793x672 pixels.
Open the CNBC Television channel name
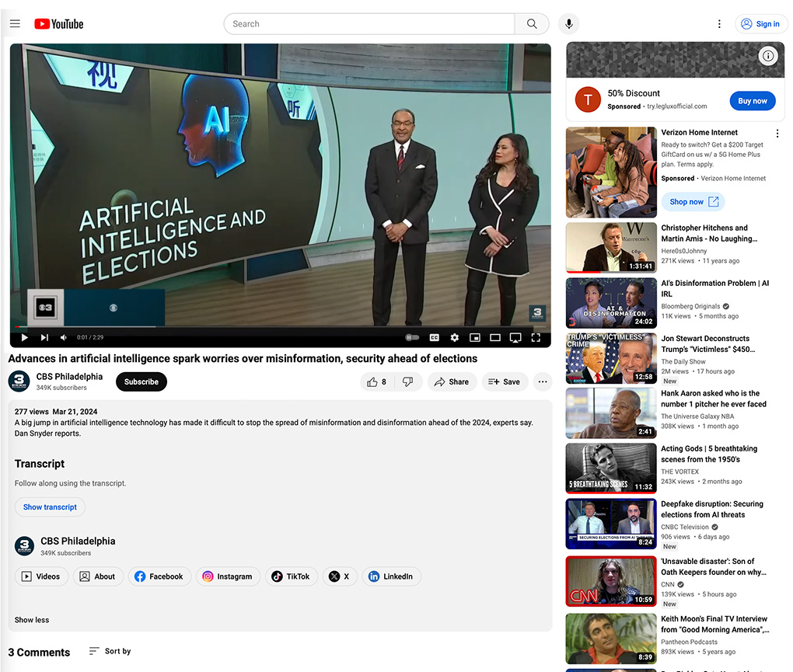click(x=685, y=527)
